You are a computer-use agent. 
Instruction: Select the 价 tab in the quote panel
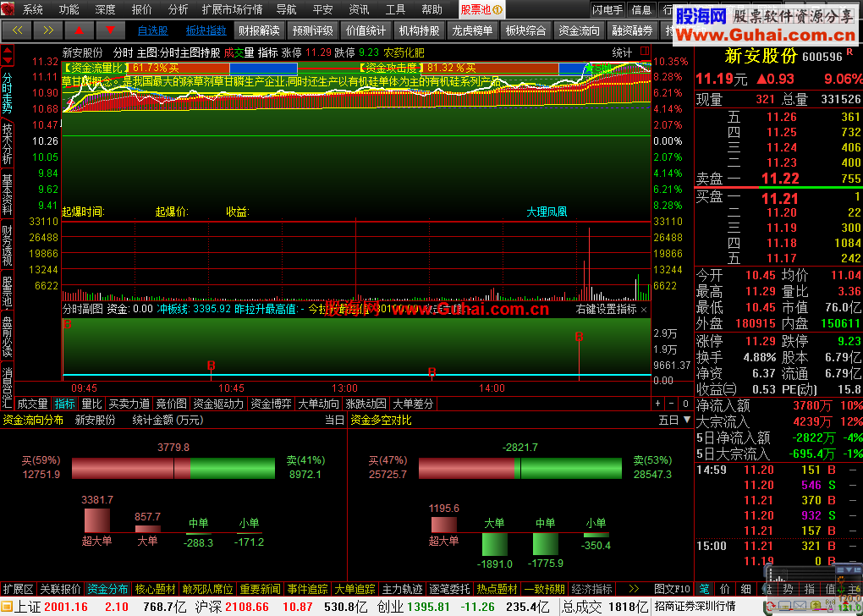[725, 589]
